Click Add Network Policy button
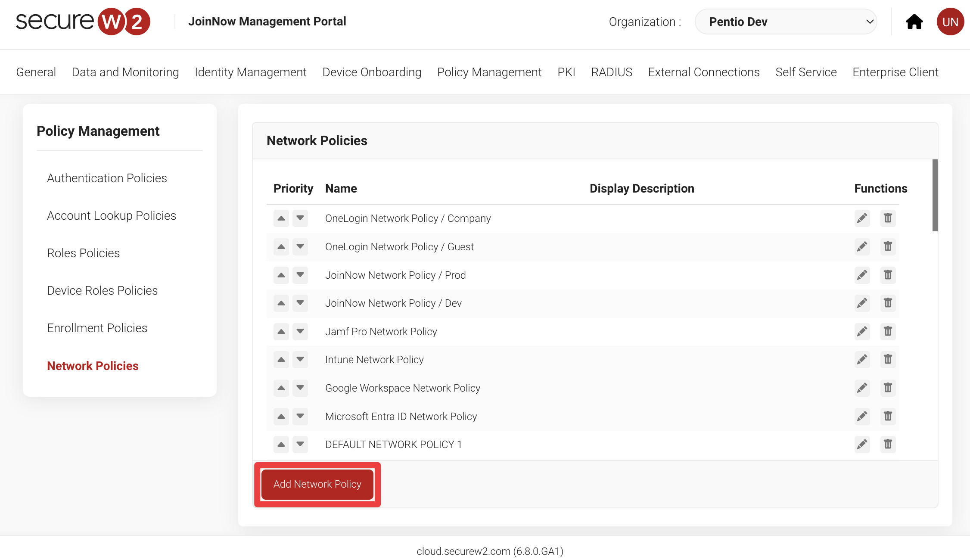 point(317,484)
